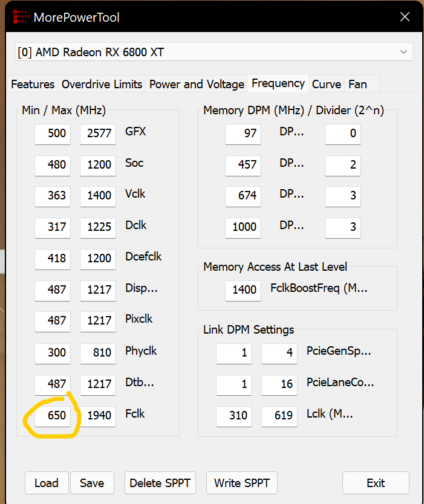This screenshot has width=424, height=504.
Task: Click the MorePowerTool app logo icon
Action: (21, 17)
